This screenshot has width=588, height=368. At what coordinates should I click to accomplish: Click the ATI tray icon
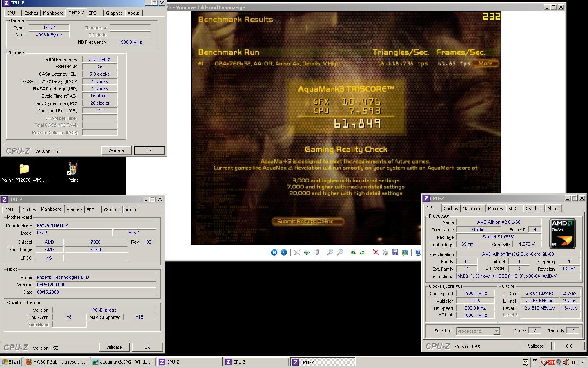click(551, 362)
